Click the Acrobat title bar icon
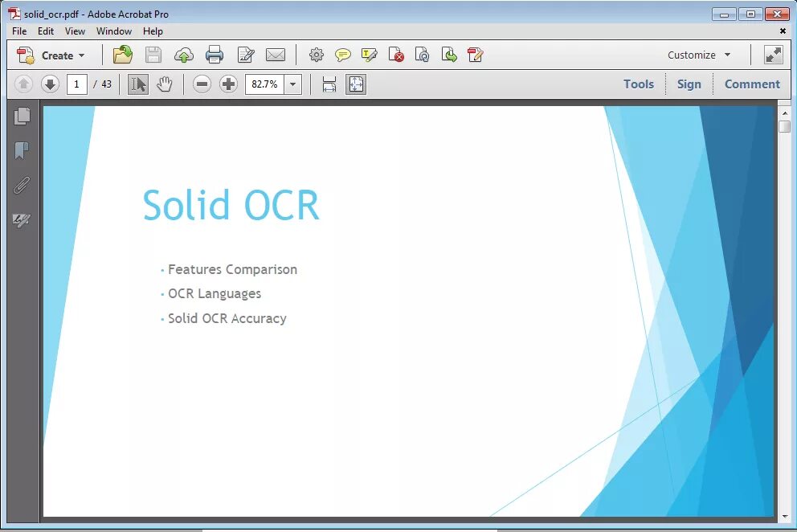Image resolution: width=797 pixels, height=532 pixels. point(14,14)
